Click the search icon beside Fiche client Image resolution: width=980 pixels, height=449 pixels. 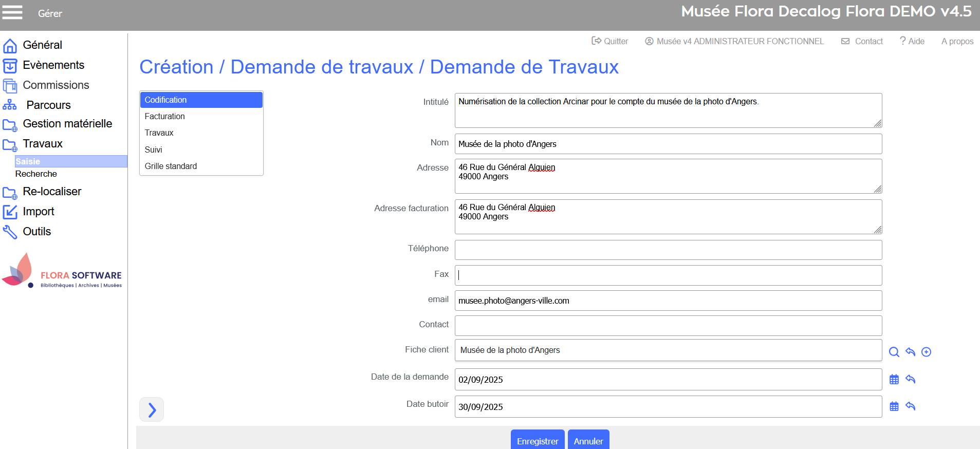(x=894, y=352)
